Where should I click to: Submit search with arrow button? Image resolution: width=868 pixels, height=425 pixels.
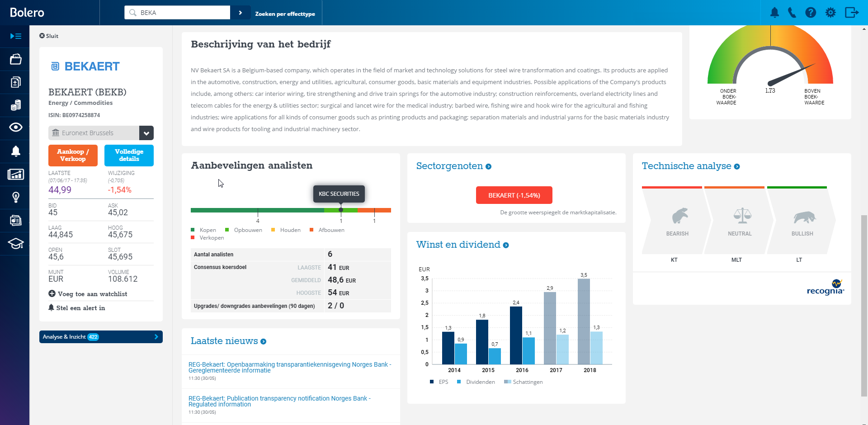click(241, 13)
